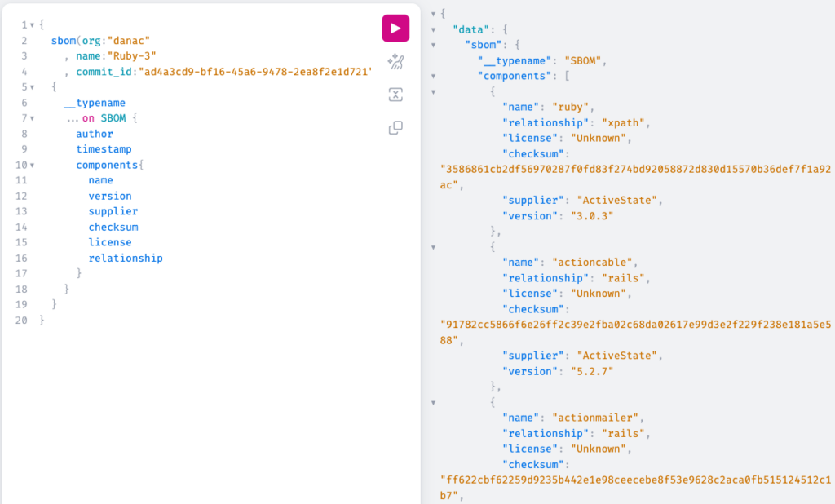Click the commit_id string value in the query
Image resolution: width=835 pixels, height=504 pixels.
[254, 72]
